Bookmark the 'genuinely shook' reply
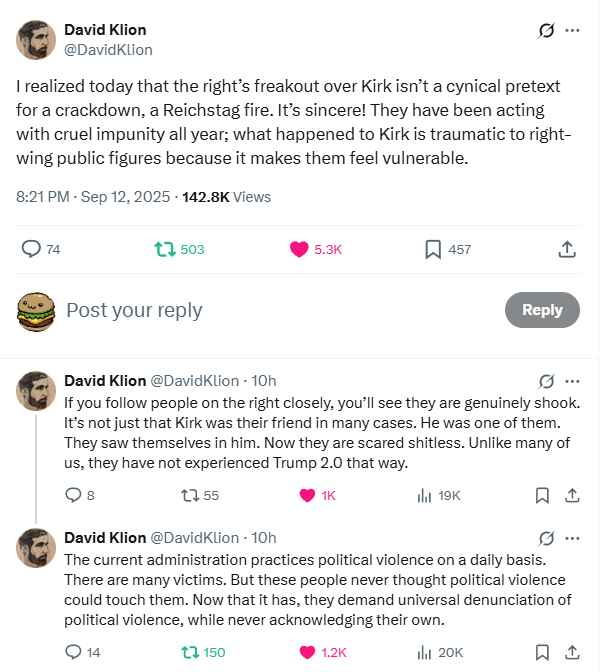 542,495
